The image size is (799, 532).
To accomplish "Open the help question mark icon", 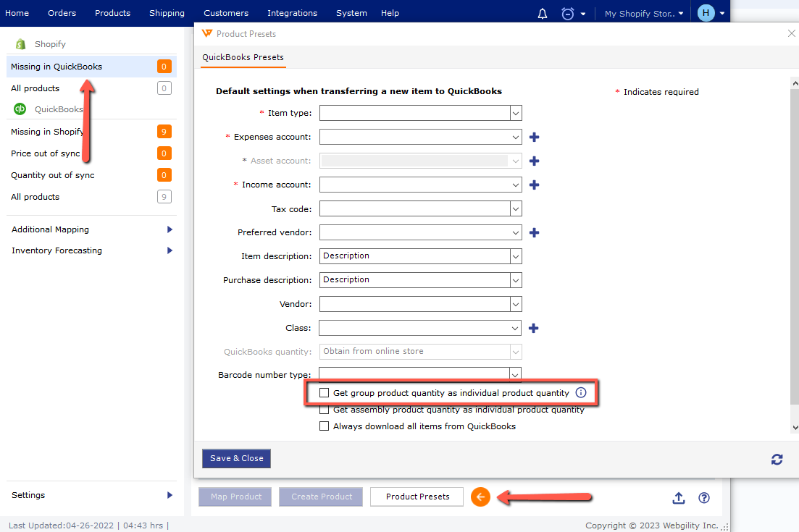I will (x=703, y=498).
